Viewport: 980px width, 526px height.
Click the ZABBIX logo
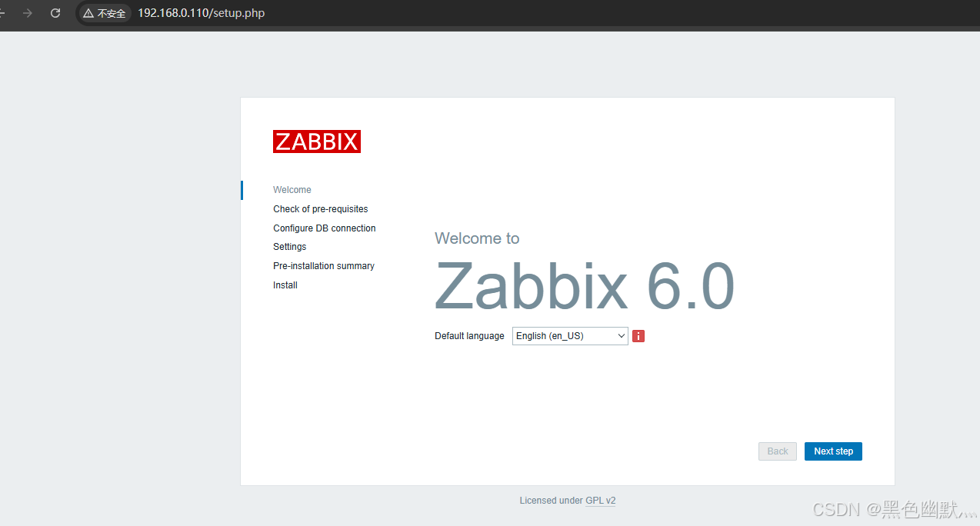[x=317, y=141]
